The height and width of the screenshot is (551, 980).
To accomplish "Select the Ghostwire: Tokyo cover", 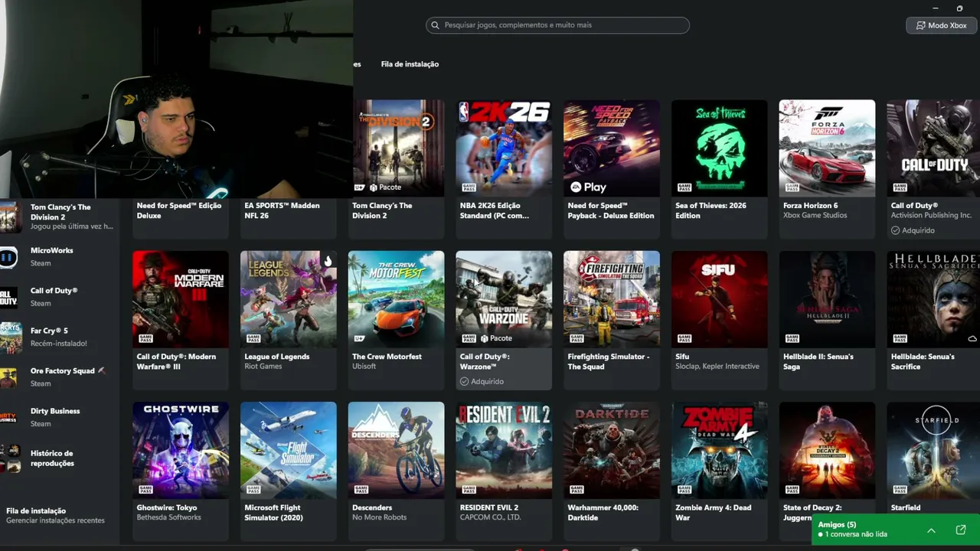I will coord(181,450).
